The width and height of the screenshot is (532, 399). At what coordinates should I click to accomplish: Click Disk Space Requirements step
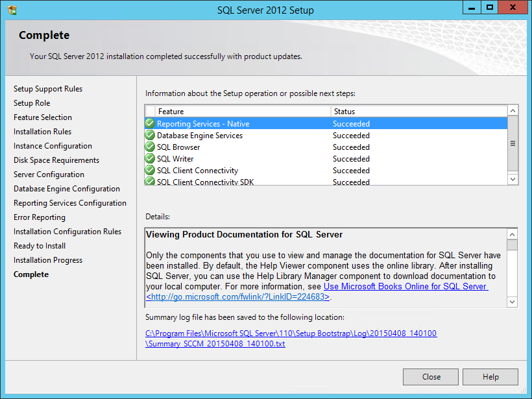(x=56, y=160)
